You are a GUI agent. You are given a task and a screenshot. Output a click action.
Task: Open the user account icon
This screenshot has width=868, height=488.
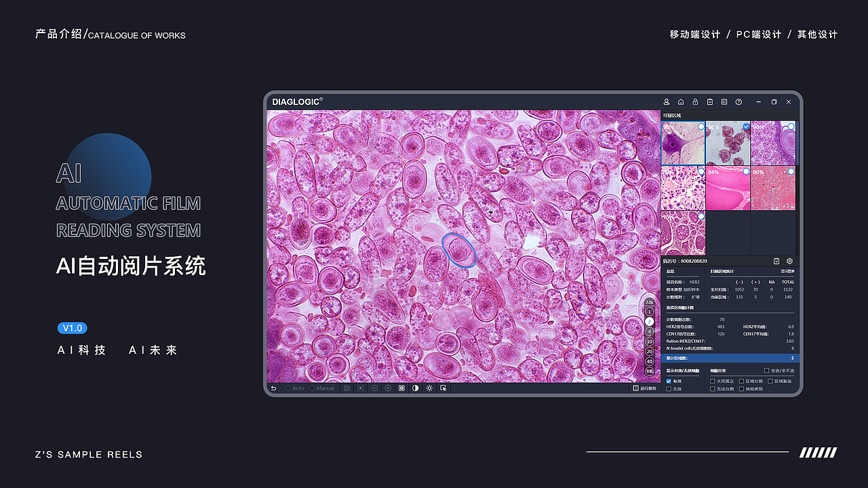point(667,102)
